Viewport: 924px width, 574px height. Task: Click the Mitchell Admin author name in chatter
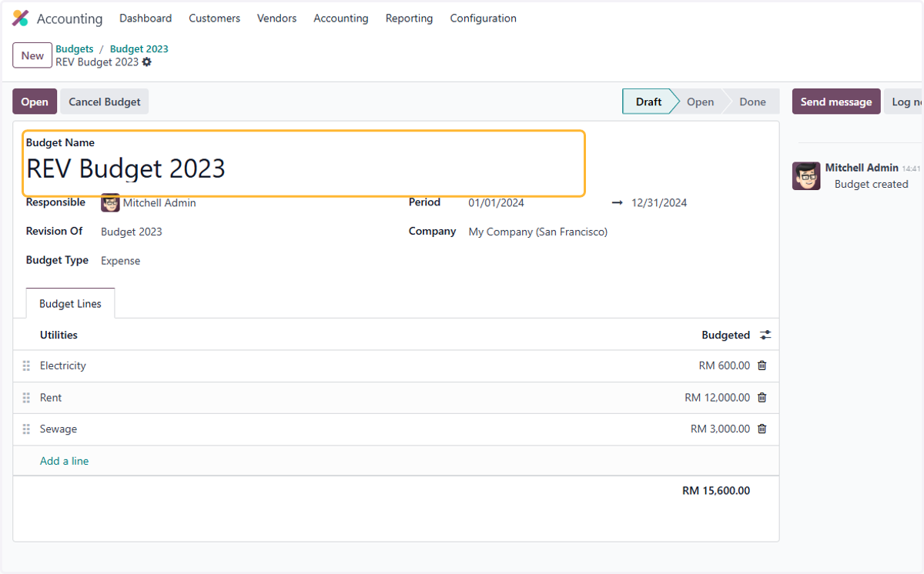pos(862,168)
